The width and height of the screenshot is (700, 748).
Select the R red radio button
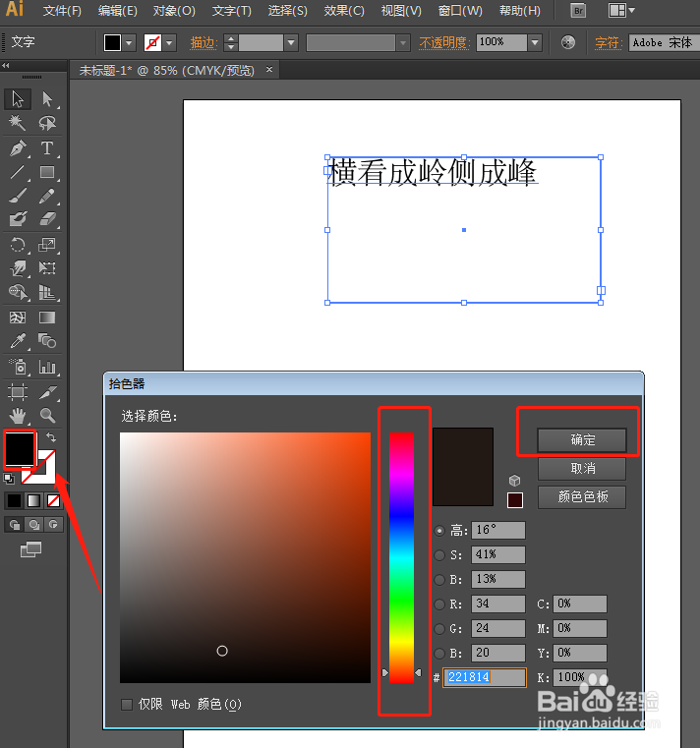pyautogui.click(x=439, y=604)
